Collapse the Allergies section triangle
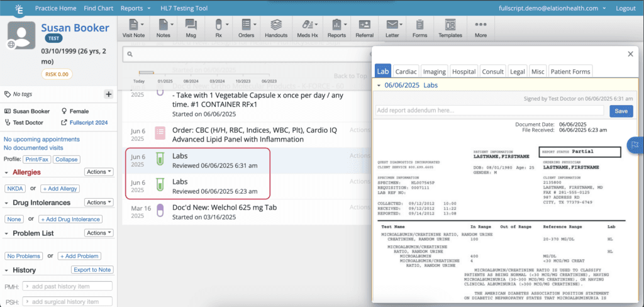Screen dimensions: 644x307 6,172
